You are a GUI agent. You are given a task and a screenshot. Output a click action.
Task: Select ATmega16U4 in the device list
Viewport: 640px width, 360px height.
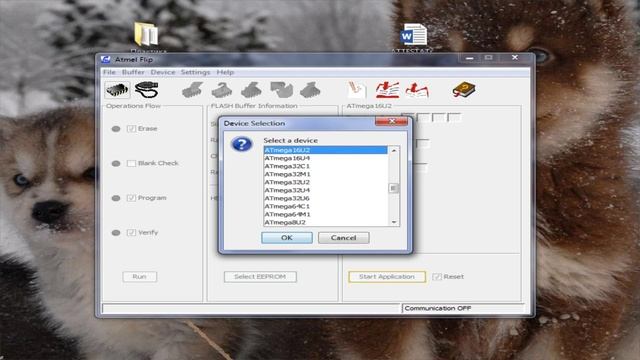pos(325,158)
